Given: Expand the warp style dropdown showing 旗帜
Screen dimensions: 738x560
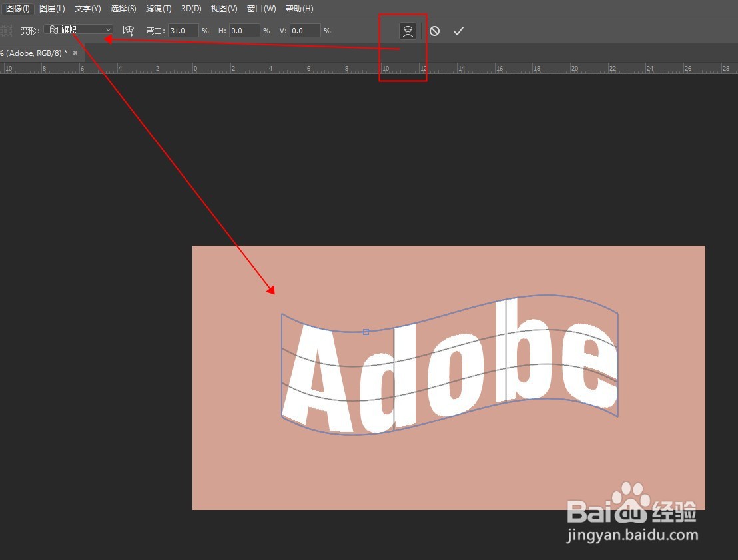Looking at the screenshot, I should (79, 29).
